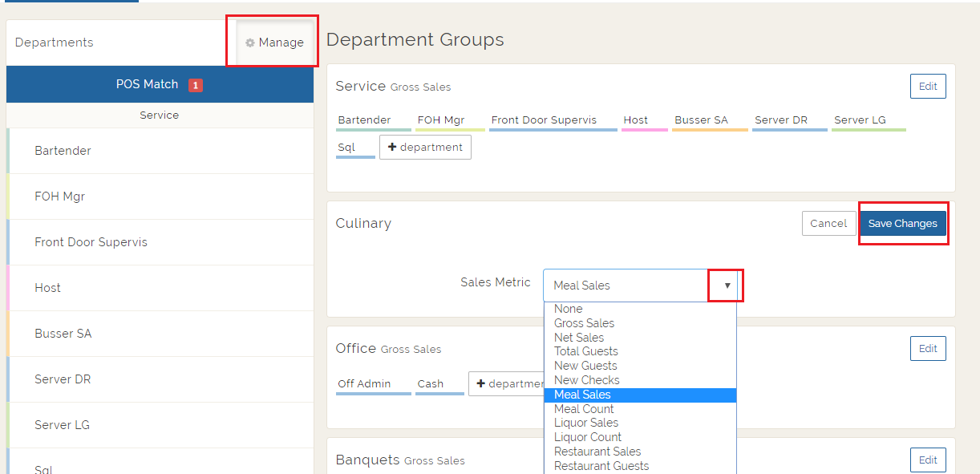Open the POS Match tab
980x474 pixels.
147,84
